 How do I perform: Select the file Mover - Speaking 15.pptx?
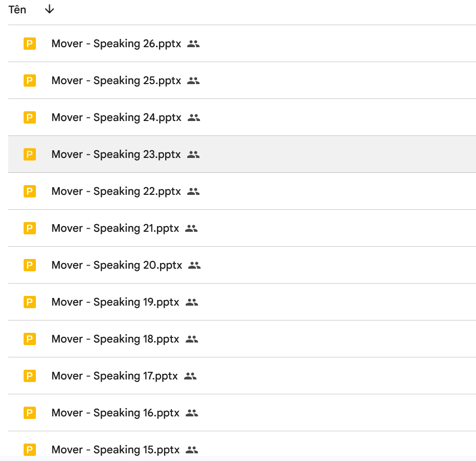115,450
